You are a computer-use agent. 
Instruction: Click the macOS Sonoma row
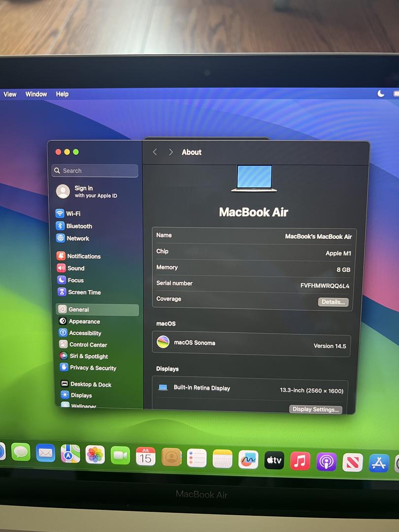coord(251,344)
